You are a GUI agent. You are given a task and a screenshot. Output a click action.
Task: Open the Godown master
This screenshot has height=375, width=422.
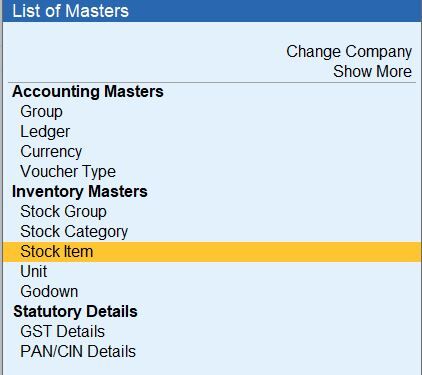[49, 291]
